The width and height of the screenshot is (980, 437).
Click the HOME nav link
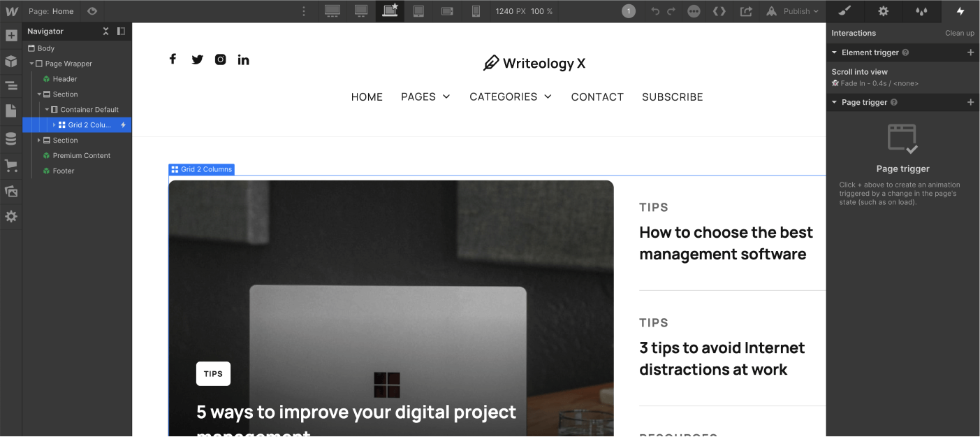tap(367, 96)
